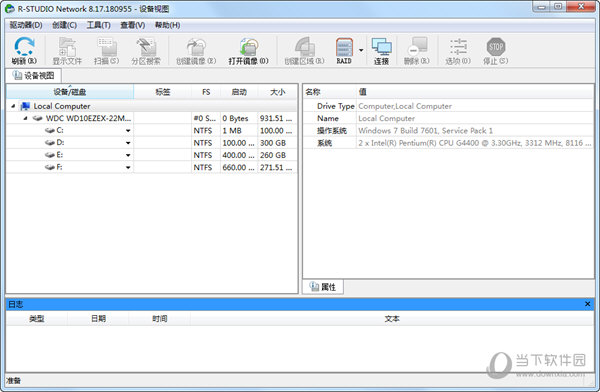Click the Partition Search (分区搜索) icon
This screenshot has height=392, width=600.
pos(146,51)
